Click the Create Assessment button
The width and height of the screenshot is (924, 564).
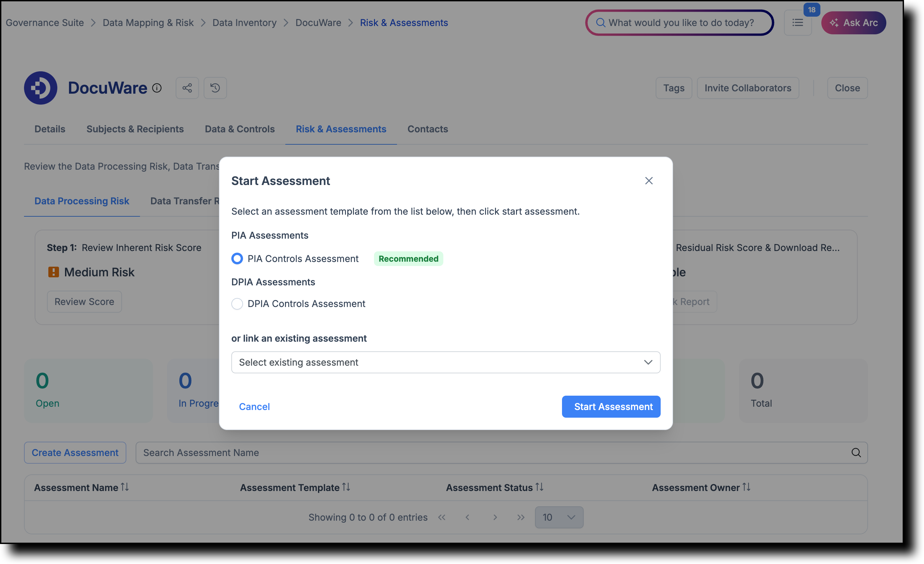pos(75,453)
